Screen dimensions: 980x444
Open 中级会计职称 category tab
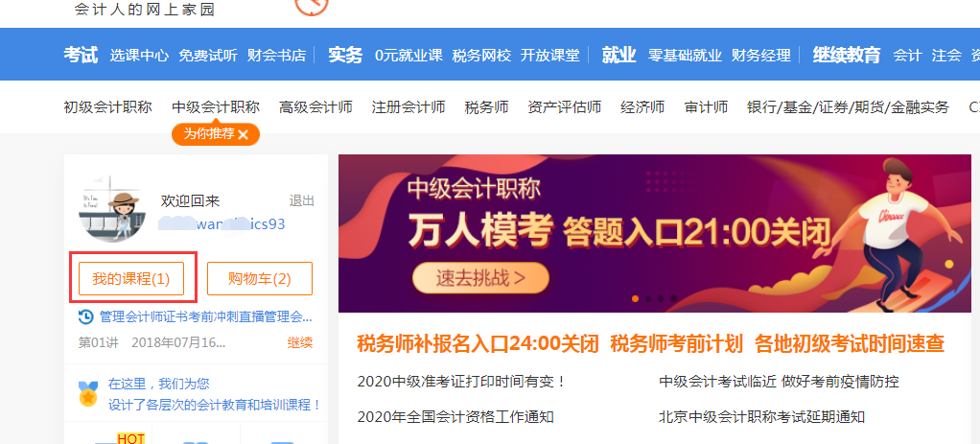coord(216,107)
